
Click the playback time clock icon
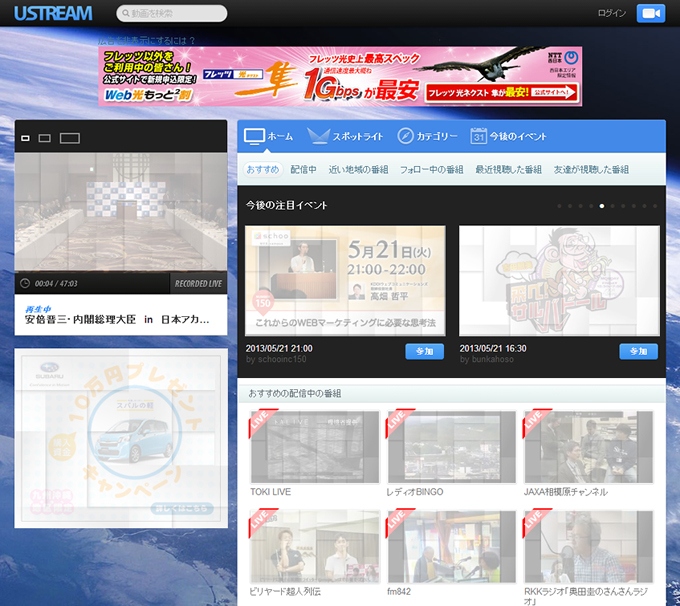[25, 283]
